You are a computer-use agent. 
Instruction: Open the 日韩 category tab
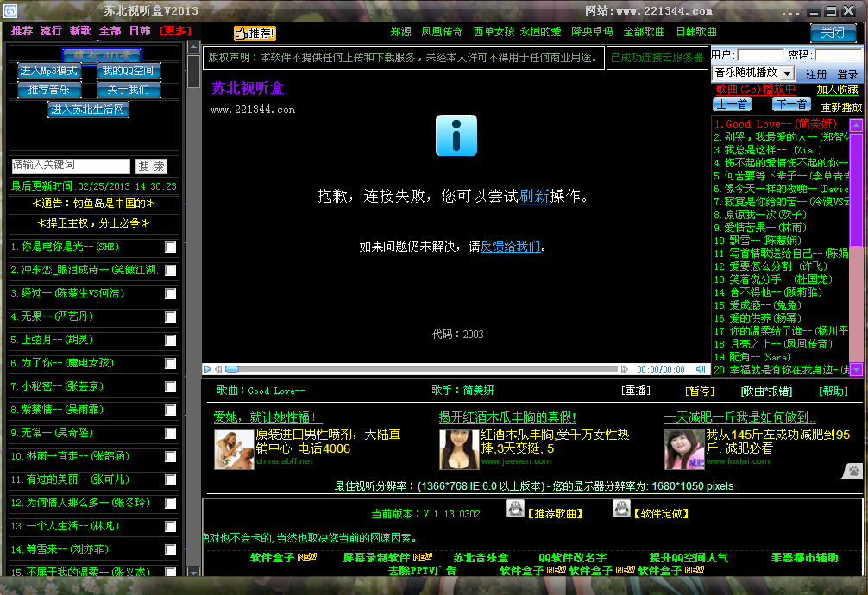tap(140, 31)
